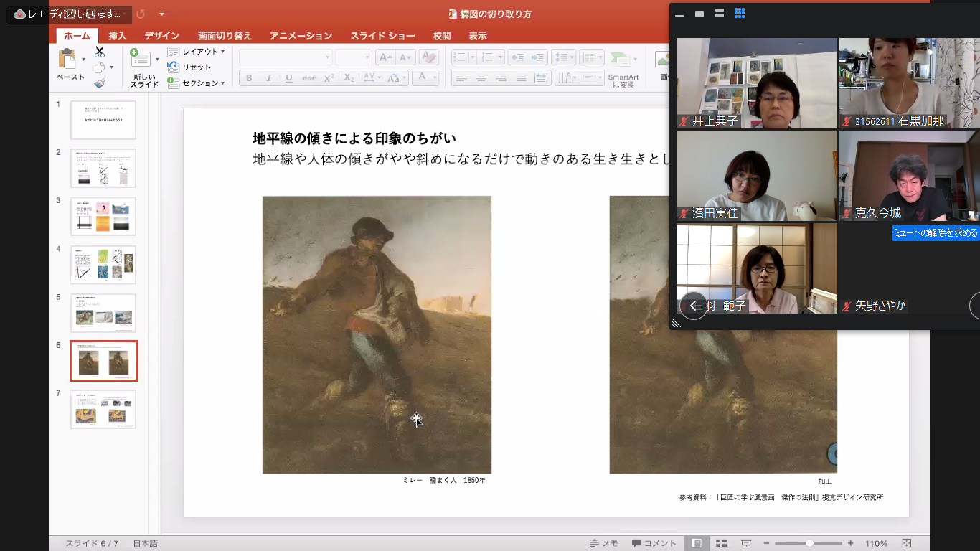Viewport: 980px width, 551px height.
Task: Center align text in ribbon
Action: (481, 78)
